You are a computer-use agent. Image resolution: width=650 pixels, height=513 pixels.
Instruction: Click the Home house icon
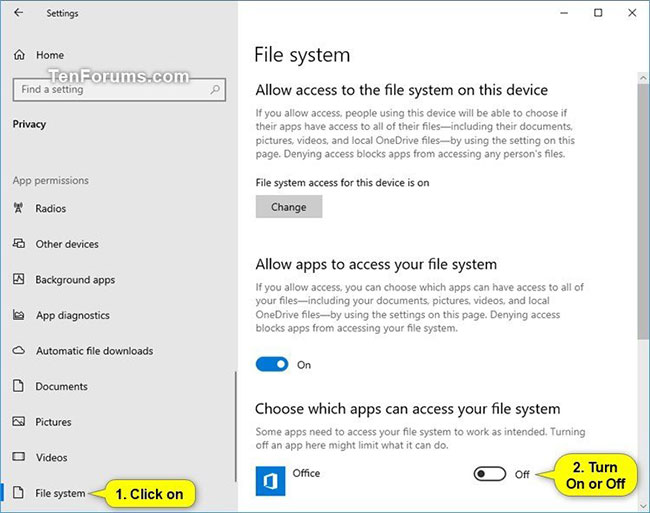point(19,55)
